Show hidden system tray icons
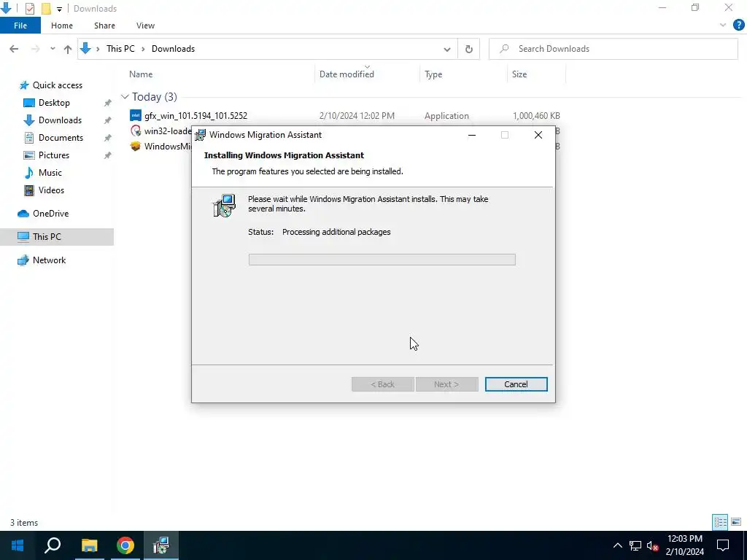Viewport: 747px width, 560px height. (x=617, y=545)
